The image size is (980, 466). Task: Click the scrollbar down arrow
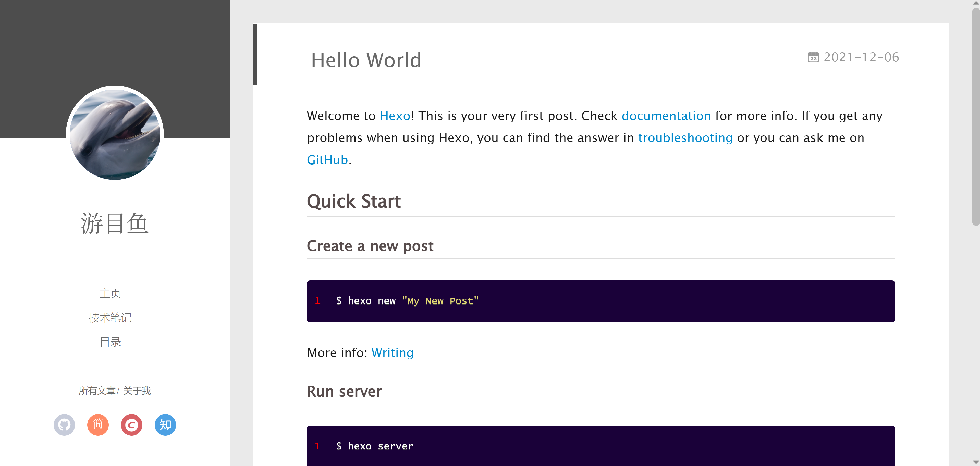[975, 462]
